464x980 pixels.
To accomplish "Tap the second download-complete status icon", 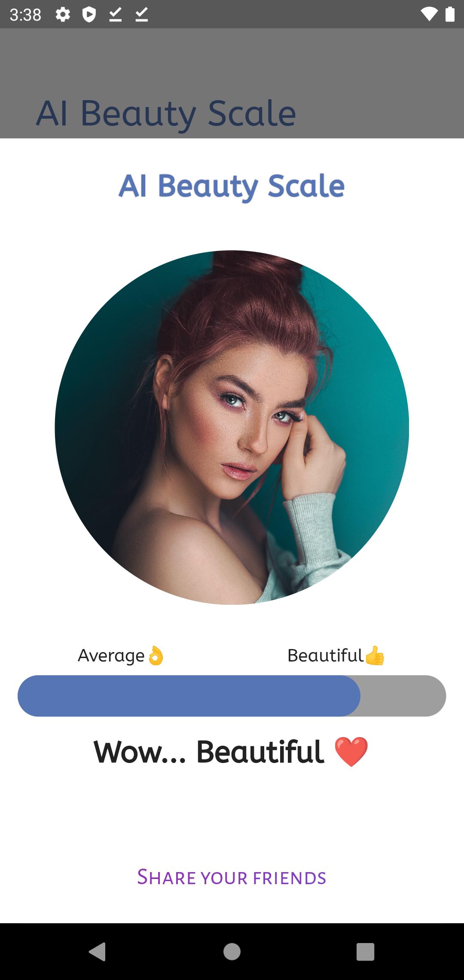I will pos(141,15).
